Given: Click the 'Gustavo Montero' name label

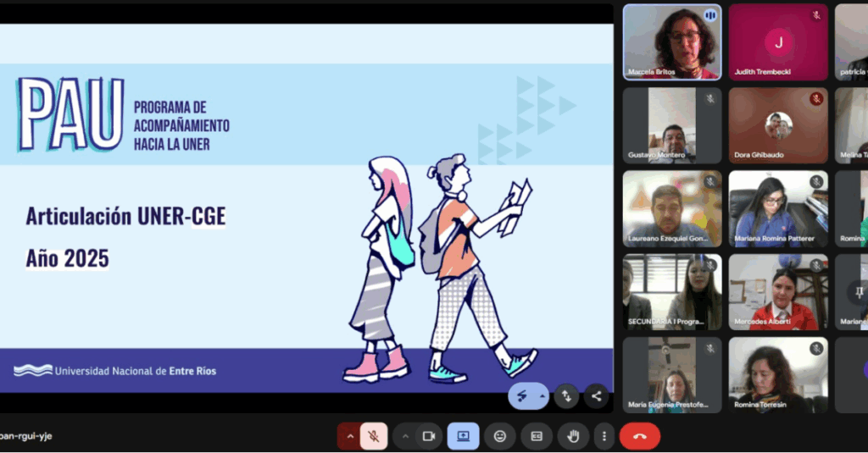Looking at the screenshot, I should 656,155.
